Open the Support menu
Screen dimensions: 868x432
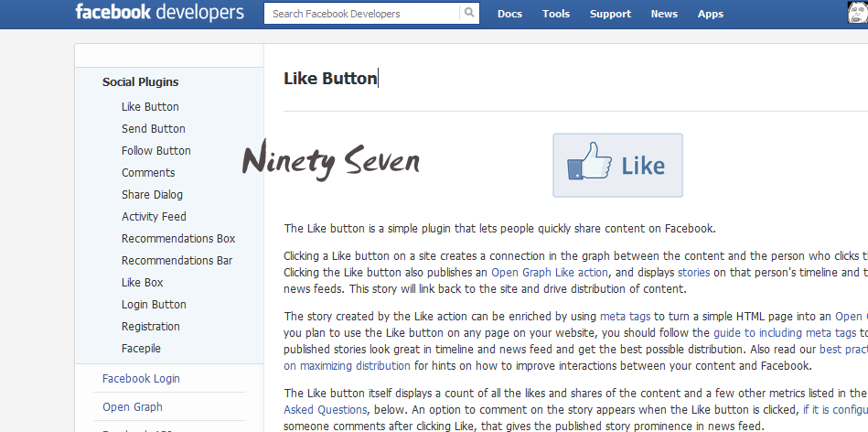pyautogui.click(x=610, y=14)
